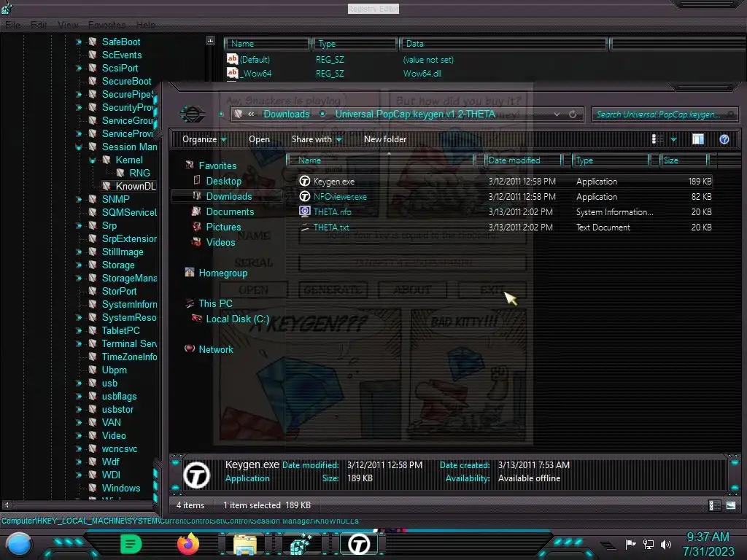Open Videos in navigation pane
The height and width of the screenshot is (560, 747).
pos(220,242)
